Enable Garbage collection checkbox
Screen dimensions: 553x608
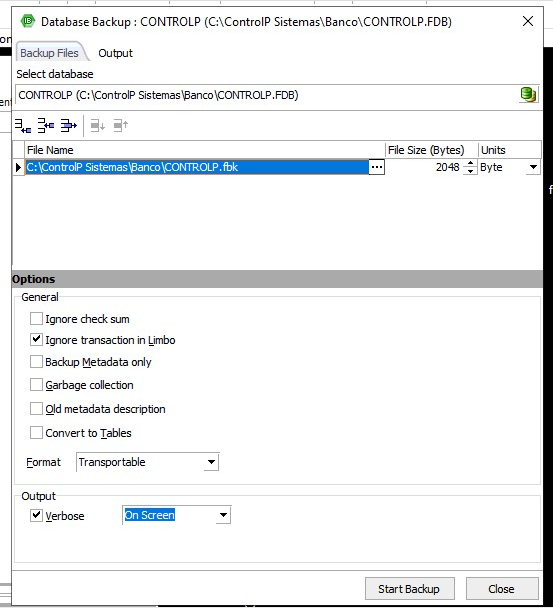pos(36,385)
